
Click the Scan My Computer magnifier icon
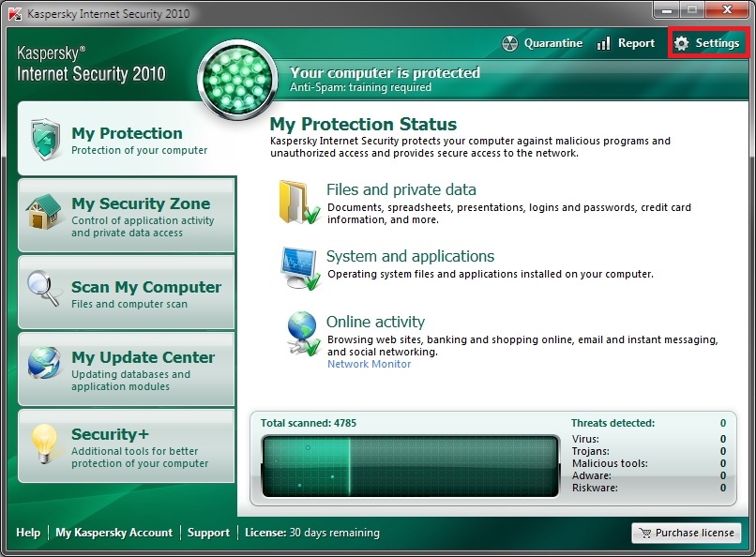(44, 289)
